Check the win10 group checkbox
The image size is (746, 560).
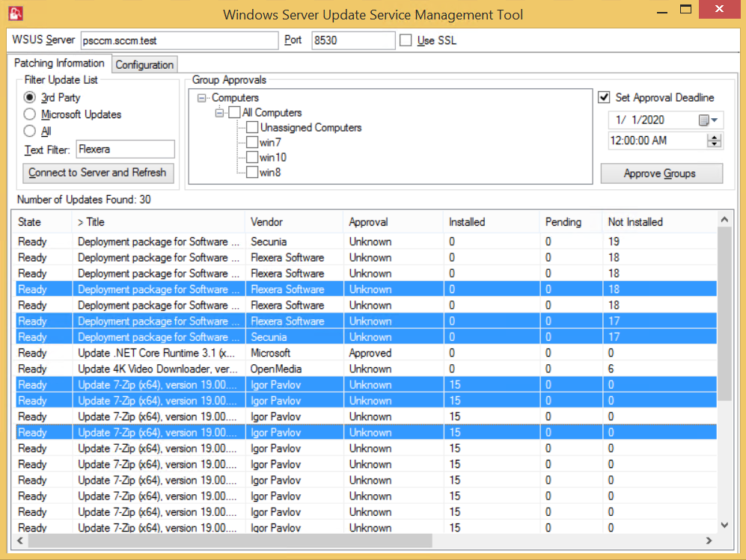(x=252, y=158)
